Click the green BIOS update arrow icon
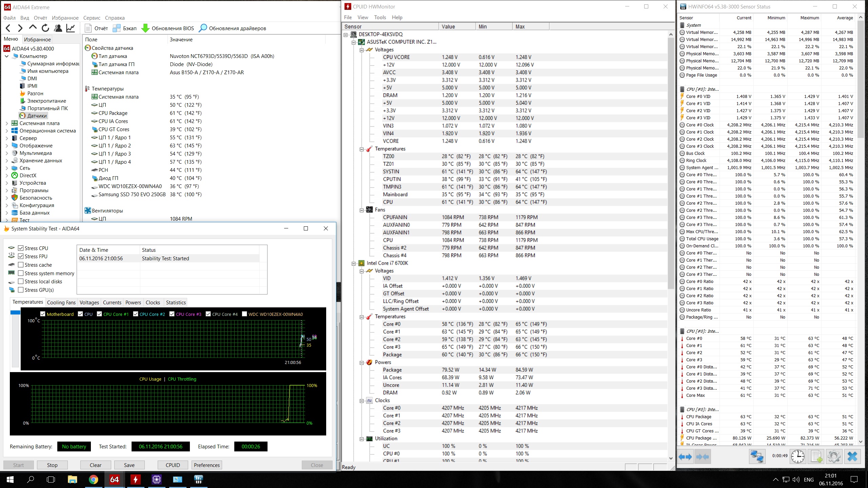This screenshot has width=868, height=488. click(145, 28)
